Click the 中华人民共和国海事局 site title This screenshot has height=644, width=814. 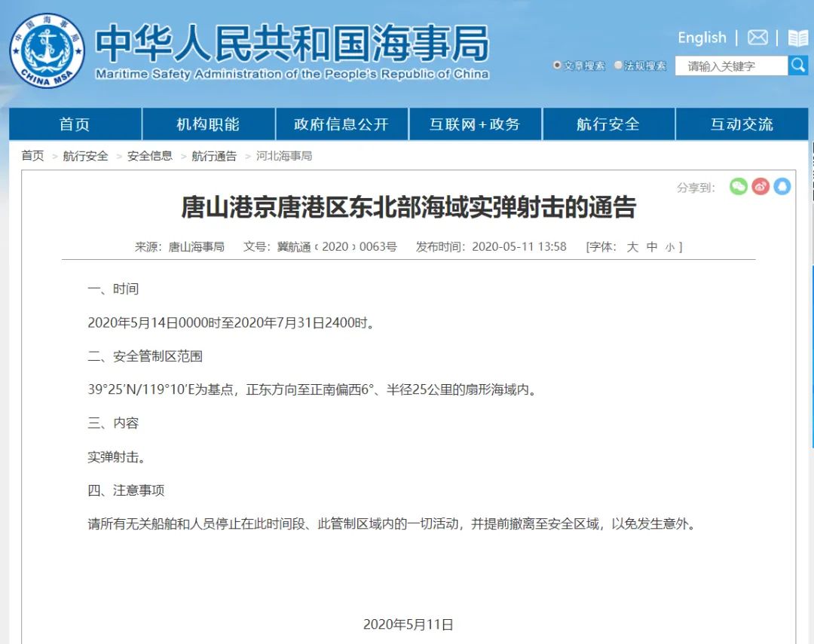point(292,43)
